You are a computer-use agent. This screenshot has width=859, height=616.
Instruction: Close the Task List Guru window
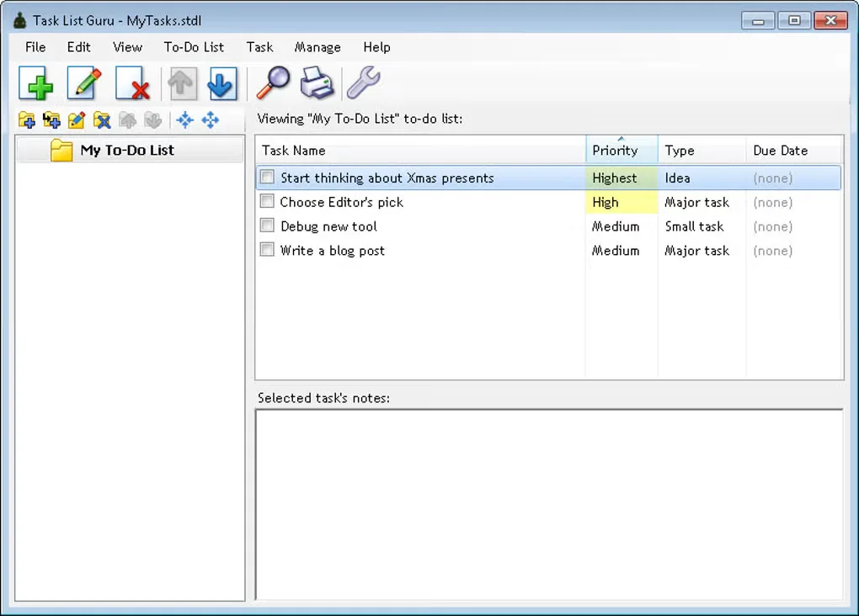coord(830,21)
